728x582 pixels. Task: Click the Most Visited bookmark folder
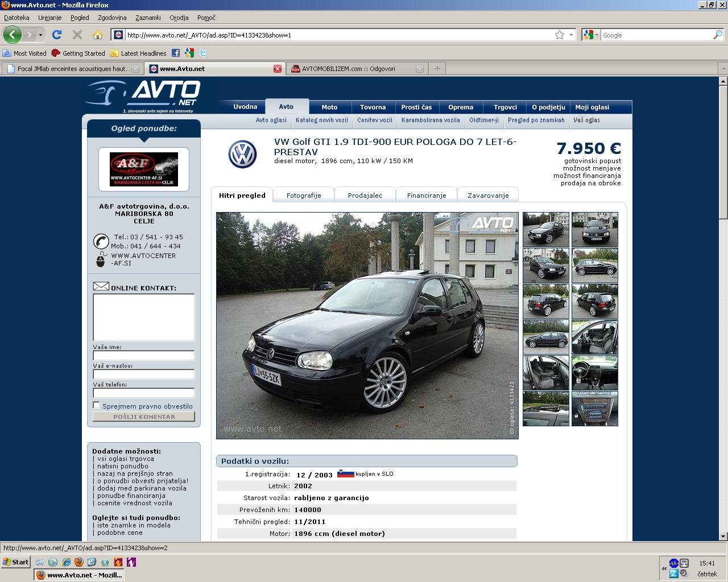coord(24,53)
